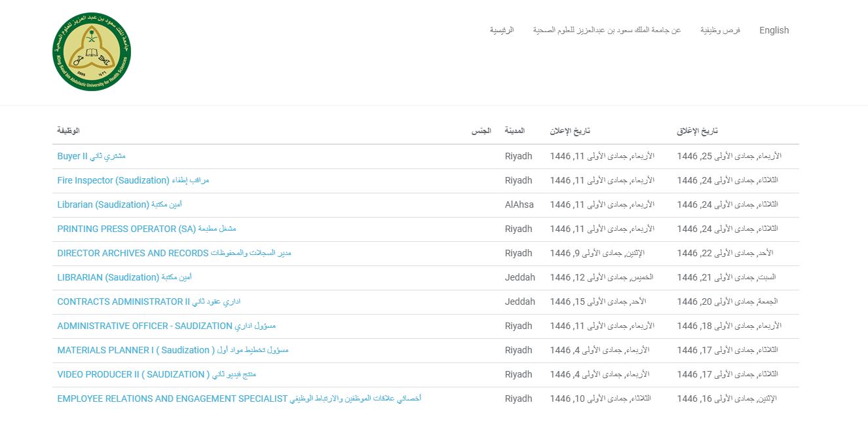Open PRINTING PRESS OPERATOR (SA) listing
This screenshot has width=868, height=428.
coord(146,229)
